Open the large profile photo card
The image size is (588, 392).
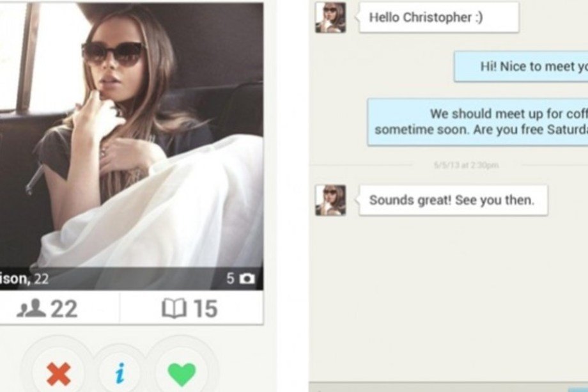click(x=131, y=146)
